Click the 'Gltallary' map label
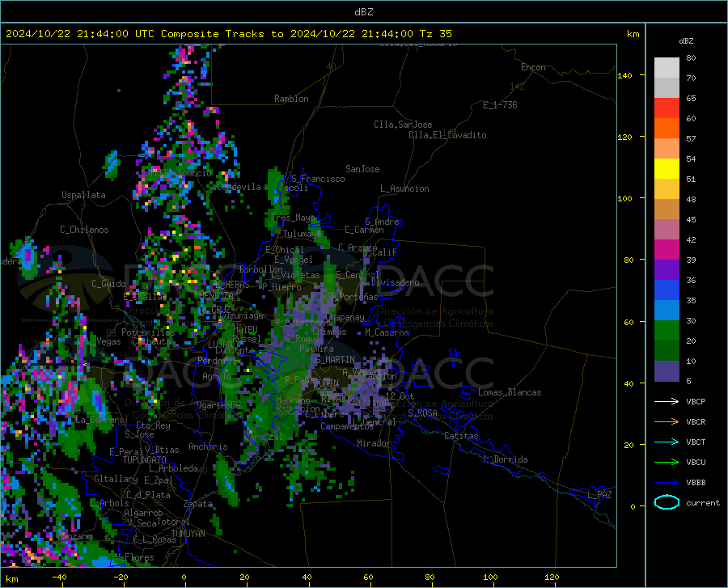This screenshot has height=588, width=728. (x=116, y=479)
